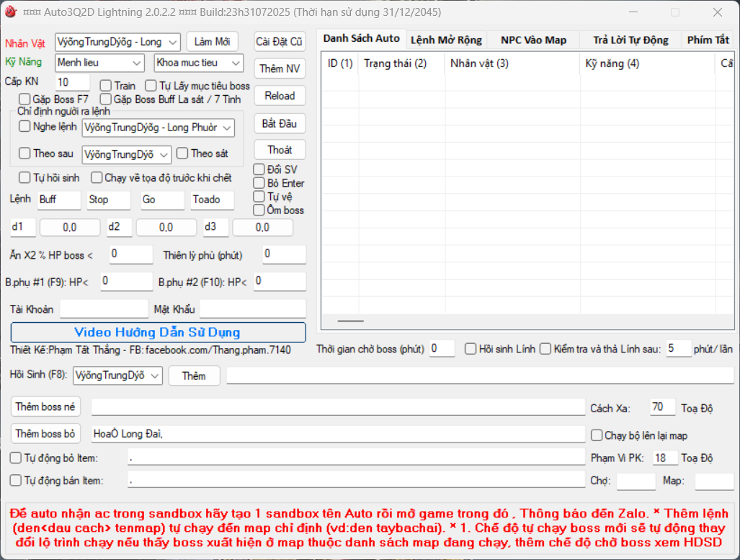Click the Tài Khoản input field
Image resolution: width=740 pixels, height=560 pixels.
coord(103,309)
